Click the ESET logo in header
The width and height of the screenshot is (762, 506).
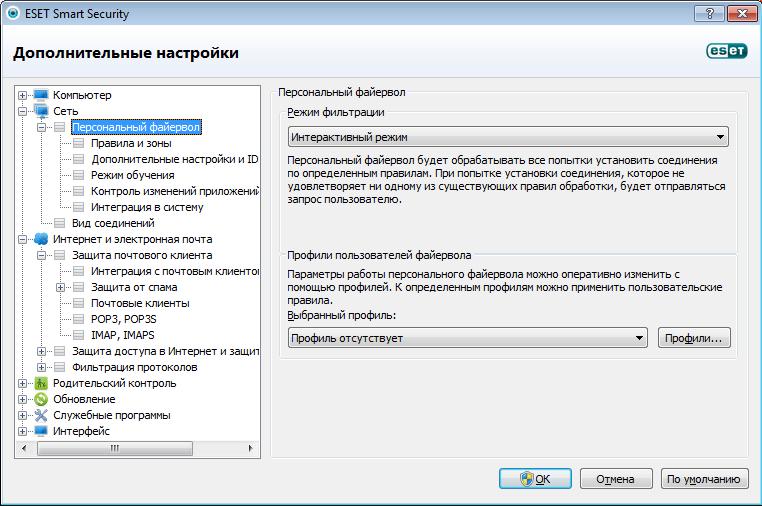tap(727, 51)
